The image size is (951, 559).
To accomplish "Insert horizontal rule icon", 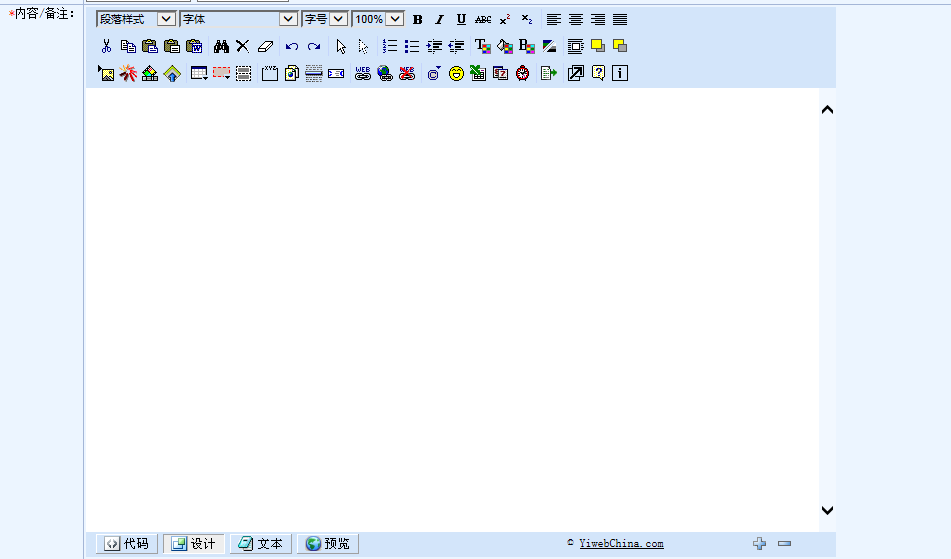I will click(314, 73).
